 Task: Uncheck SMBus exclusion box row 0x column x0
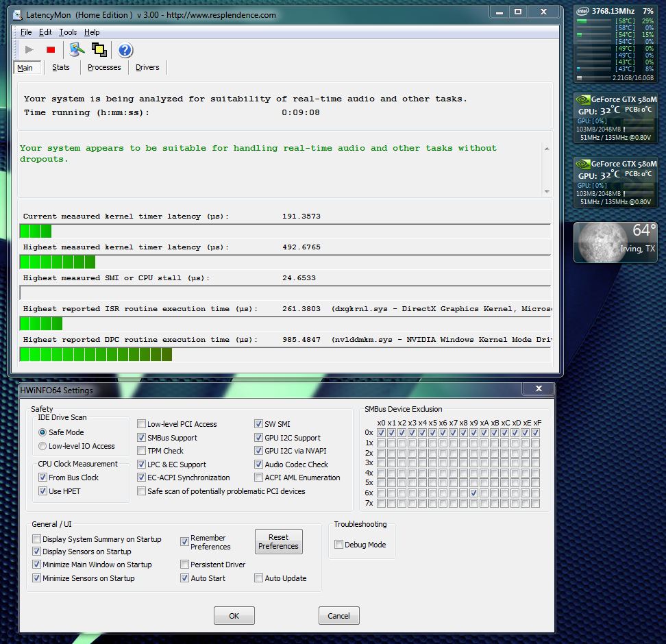(381, 432)
